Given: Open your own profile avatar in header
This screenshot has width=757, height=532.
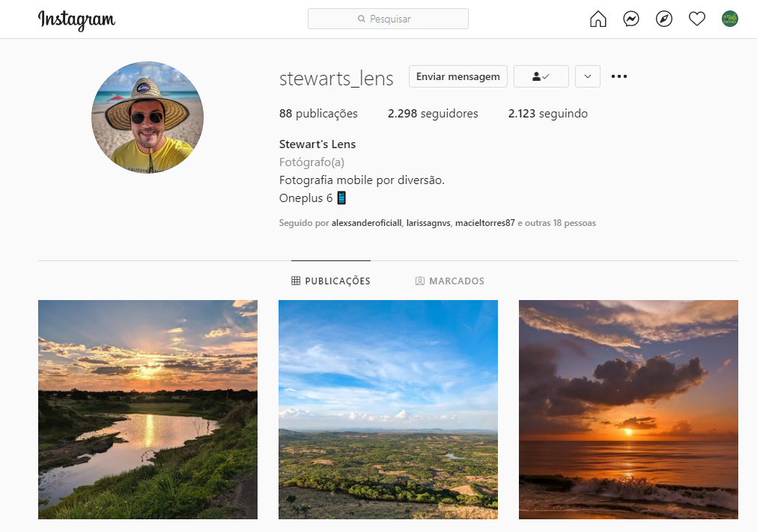Looking at the screenshot, I should tap(730, 19).
